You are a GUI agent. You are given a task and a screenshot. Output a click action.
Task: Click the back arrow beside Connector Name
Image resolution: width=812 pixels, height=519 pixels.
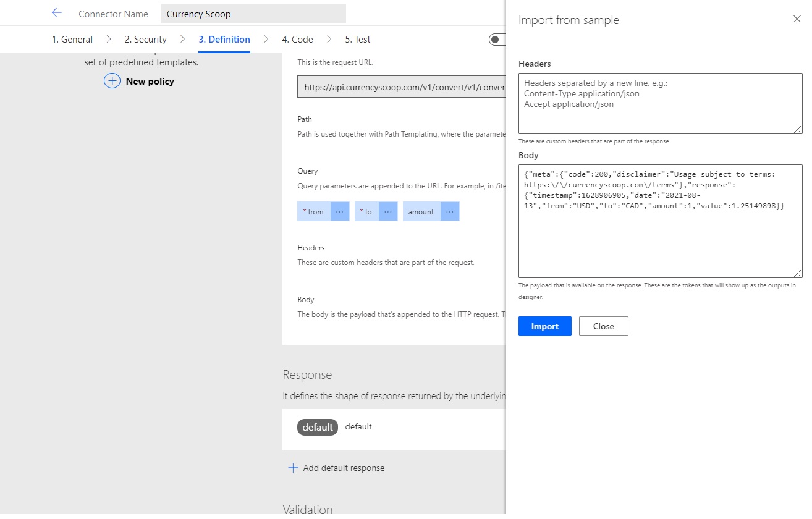click(56, 12)
